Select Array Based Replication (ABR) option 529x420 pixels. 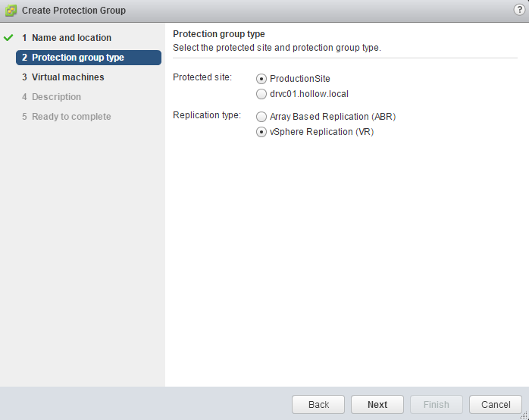point(262,117)
